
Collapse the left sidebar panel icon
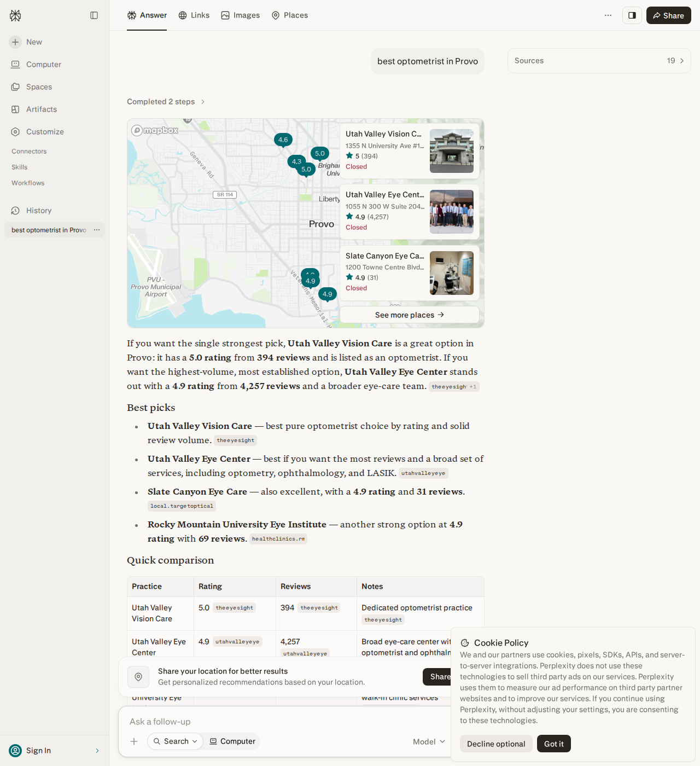pos(94,15)
